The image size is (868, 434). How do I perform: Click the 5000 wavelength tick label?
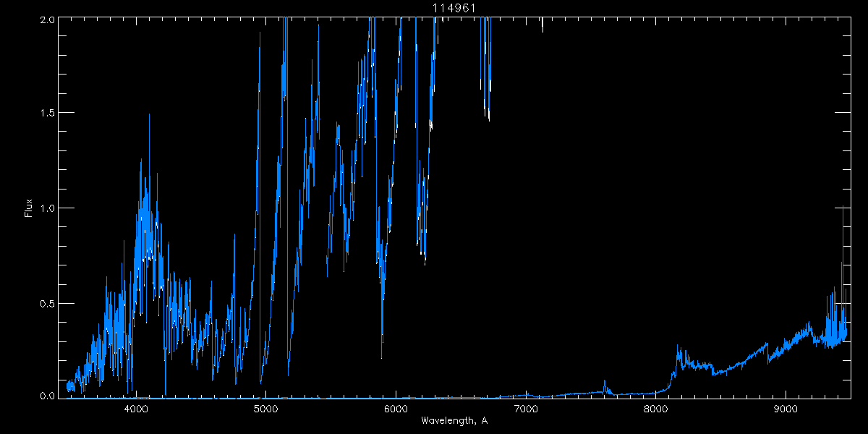coord(265,409)
